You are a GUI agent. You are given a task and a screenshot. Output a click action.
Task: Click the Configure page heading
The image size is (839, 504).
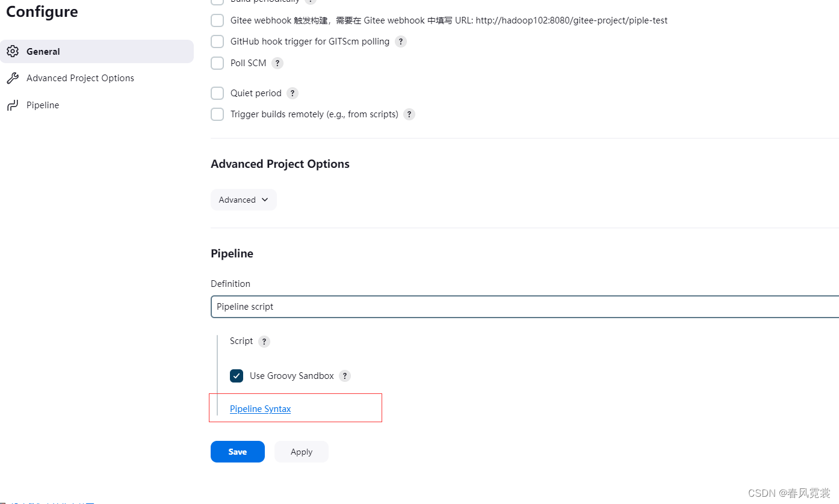pos(42,12)
